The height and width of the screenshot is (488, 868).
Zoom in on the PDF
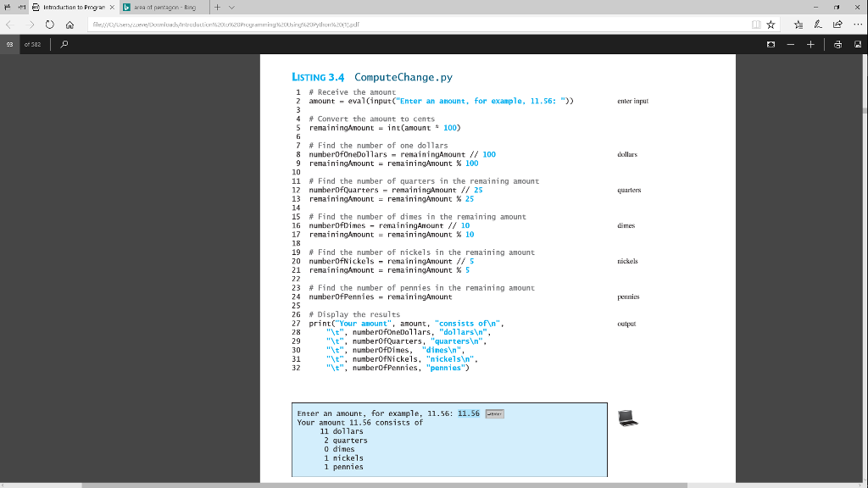coord(810,42)
